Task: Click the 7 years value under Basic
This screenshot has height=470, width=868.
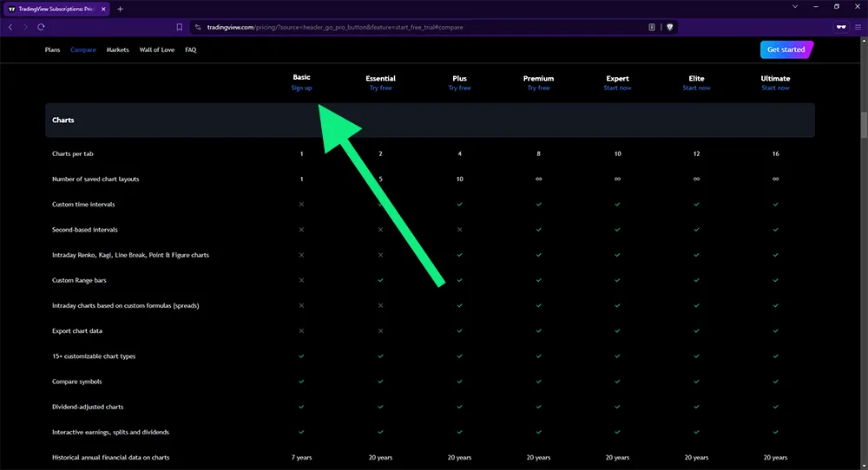Action: 302,458
